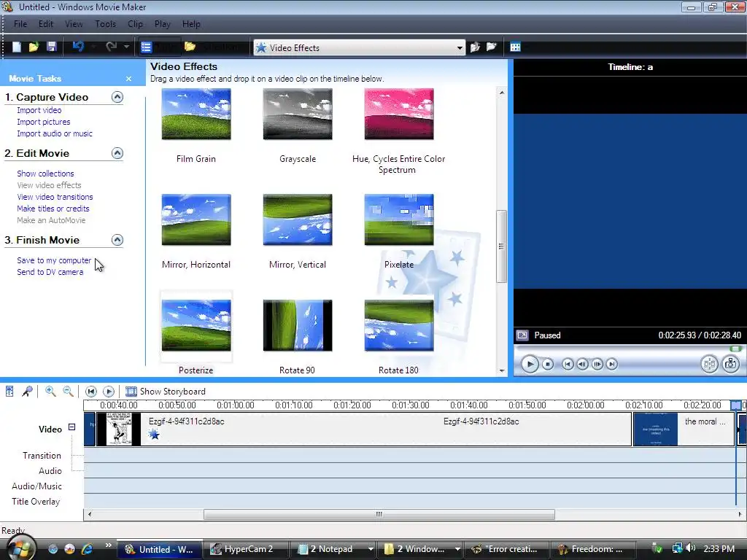
Task: Change thumbnail view with the Views icon
Action: (x=516, y=47)
